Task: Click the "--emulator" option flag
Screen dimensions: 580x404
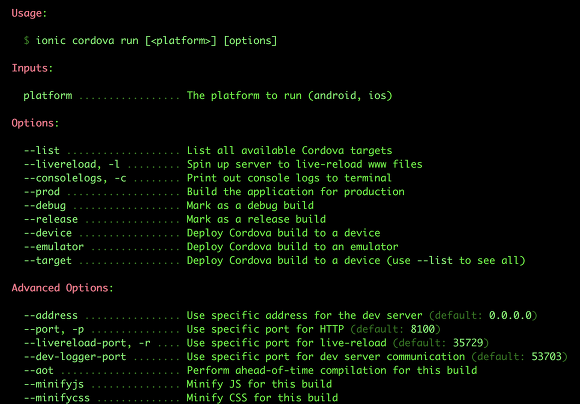Action: pos(54,247)
